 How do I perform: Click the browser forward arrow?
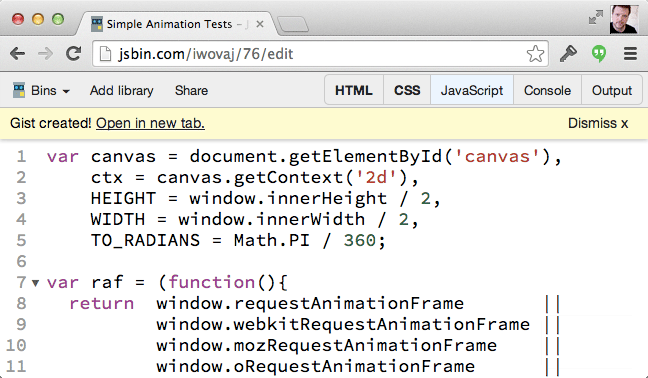click(45, 54)
